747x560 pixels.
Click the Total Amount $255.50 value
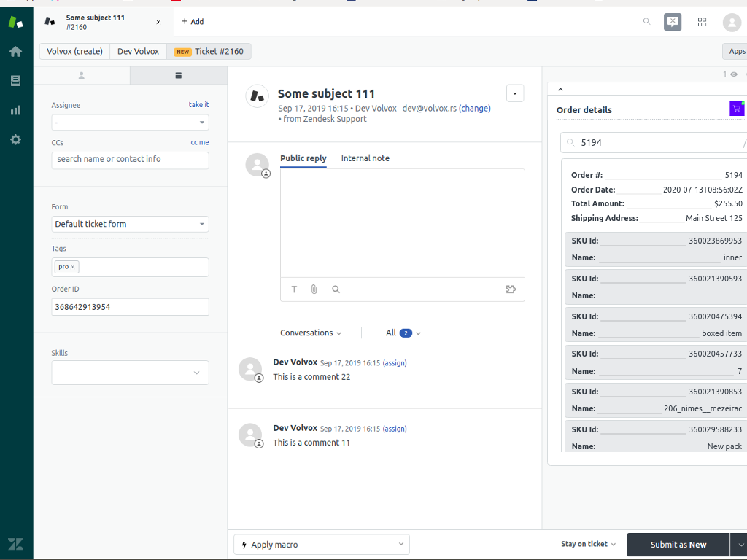pos(728,203)
